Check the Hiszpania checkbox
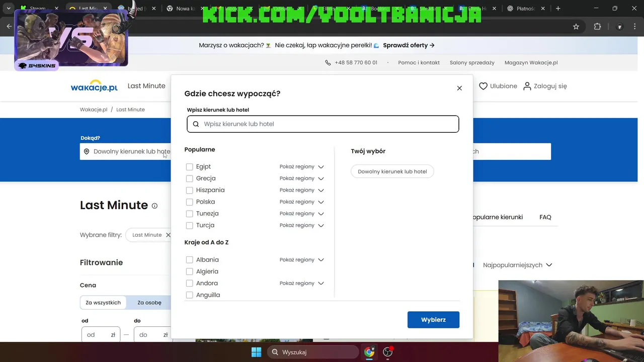This screenshot has width=644, height=362. click(190, 191)
